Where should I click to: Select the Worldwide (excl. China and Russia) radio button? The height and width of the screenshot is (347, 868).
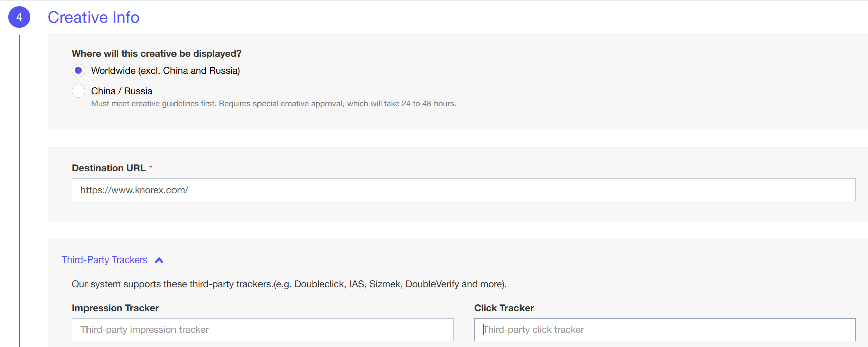78,71
